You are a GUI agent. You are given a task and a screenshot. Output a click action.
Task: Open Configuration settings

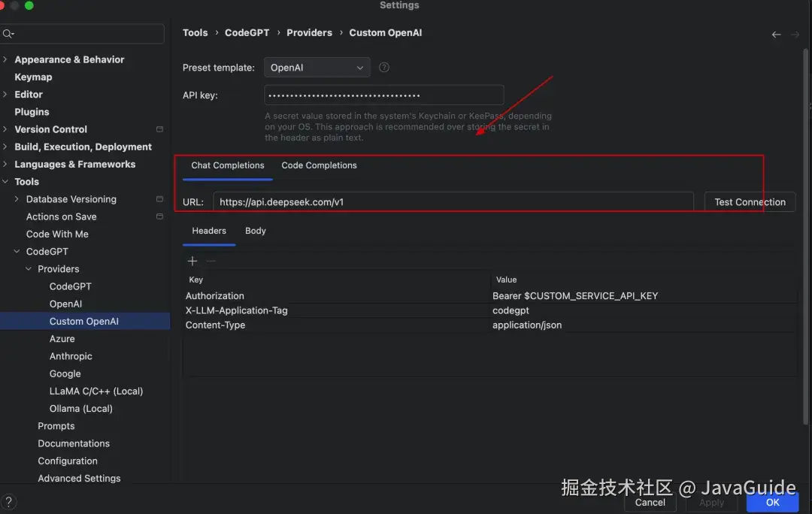pos(68,461)
